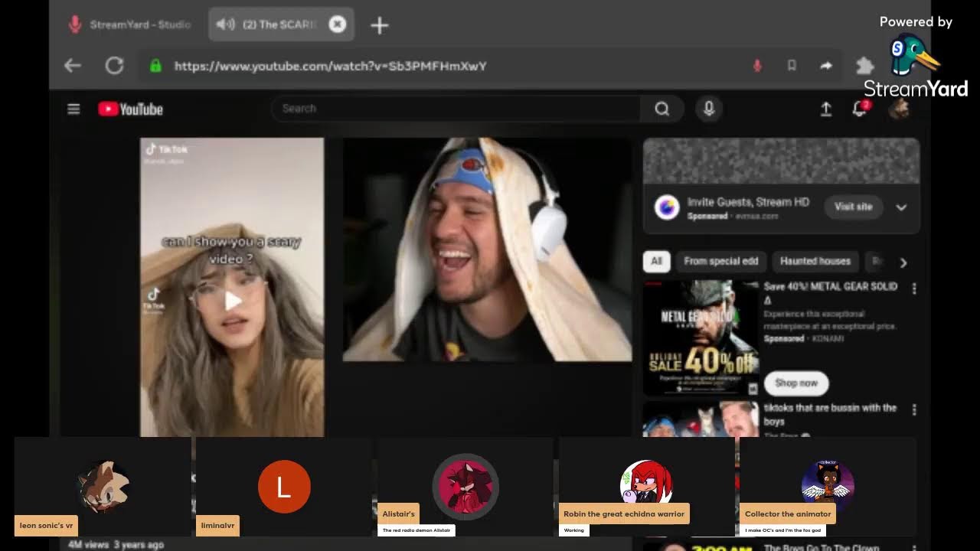Click the 'liminalvr' name label

pos(217,526)
